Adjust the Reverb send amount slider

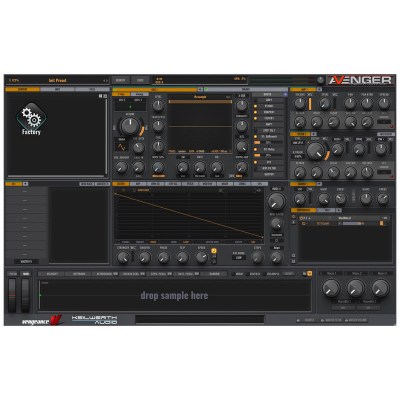point(268,143)
